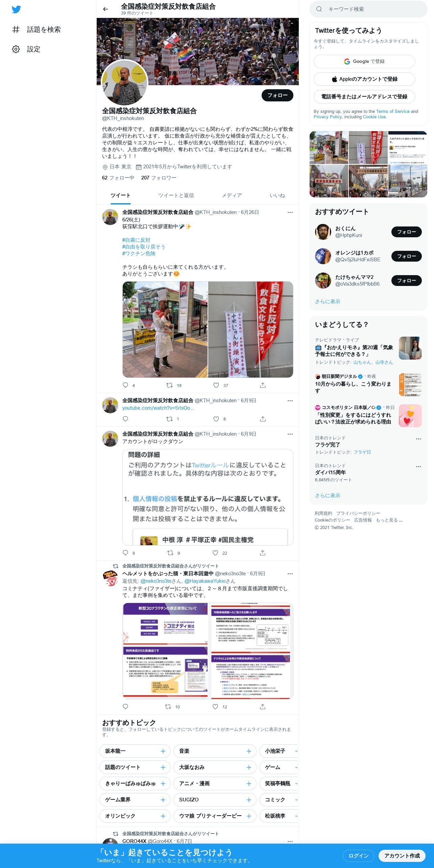Image resolution: width=434 pixels, height=868 pixels.
Task: Register with Apple account button
Action: point(364,79)
